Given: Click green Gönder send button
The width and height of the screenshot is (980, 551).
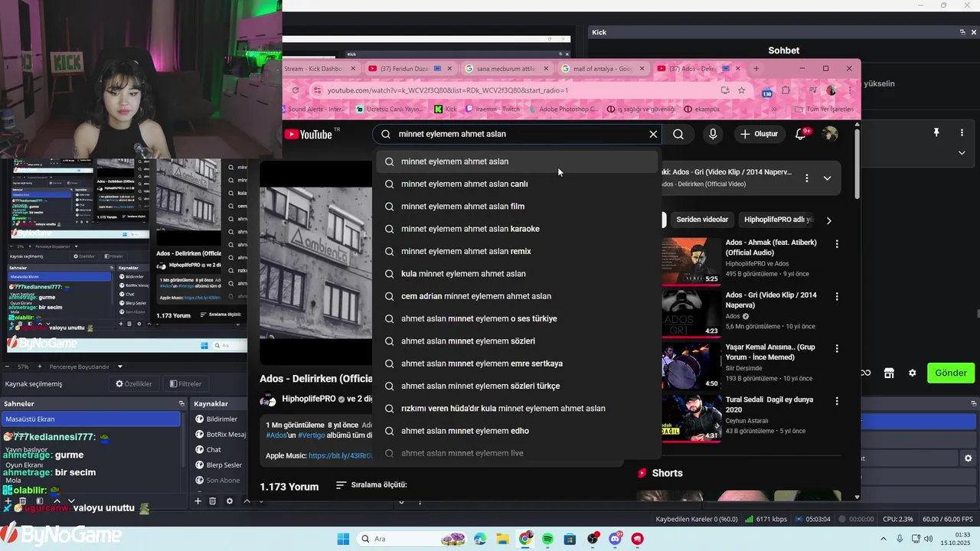Looking at the screenshot, I should [x=951, y=373].
